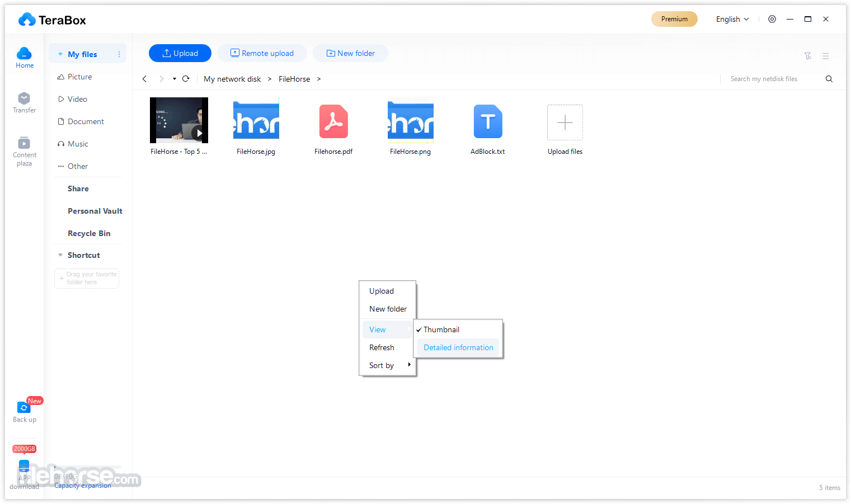This screenshot has width=851, height=504.
Task: Click the storage capacity usage bar
Action: [x=88, y=467]
